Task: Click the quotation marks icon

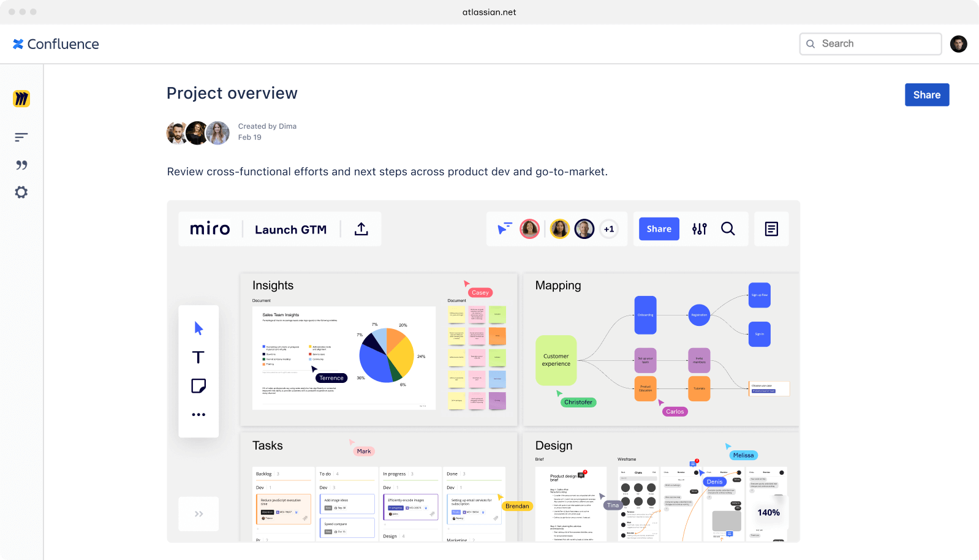Action: 21,165
